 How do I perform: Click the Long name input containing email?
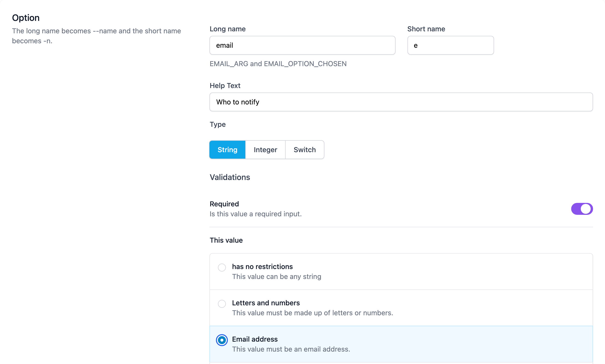302,45
